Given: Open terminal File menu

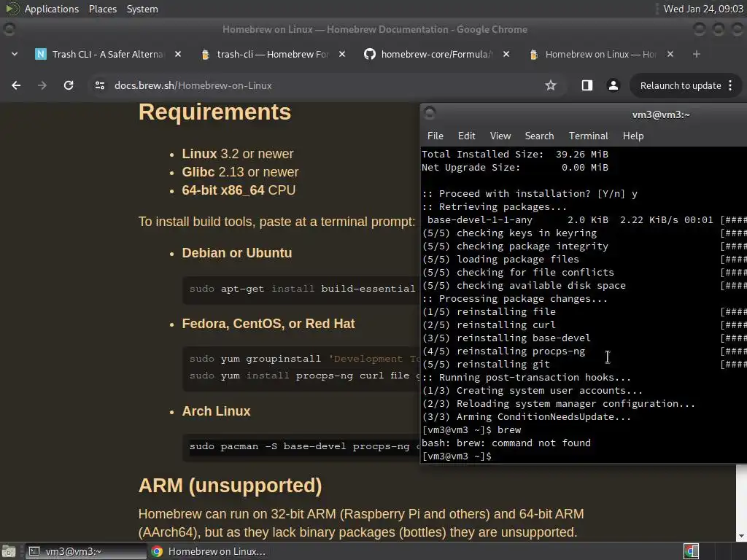Looking at the screenshot, I should (x=435, y=136).
